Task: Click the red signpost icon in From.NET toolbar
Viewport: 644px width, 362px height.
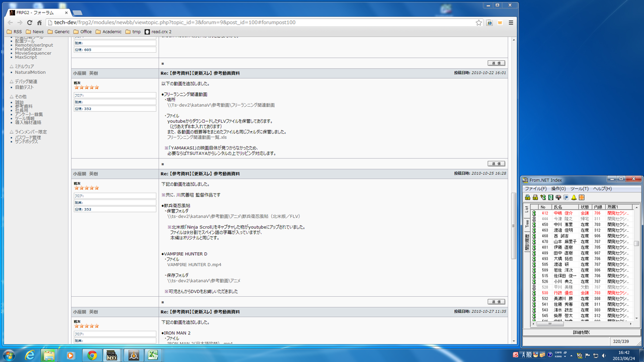Action: [x=558, y=197]
